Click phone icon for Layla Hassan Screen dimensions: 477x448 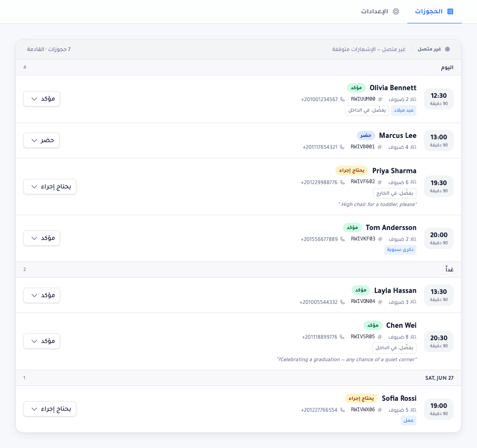[342, 302]
